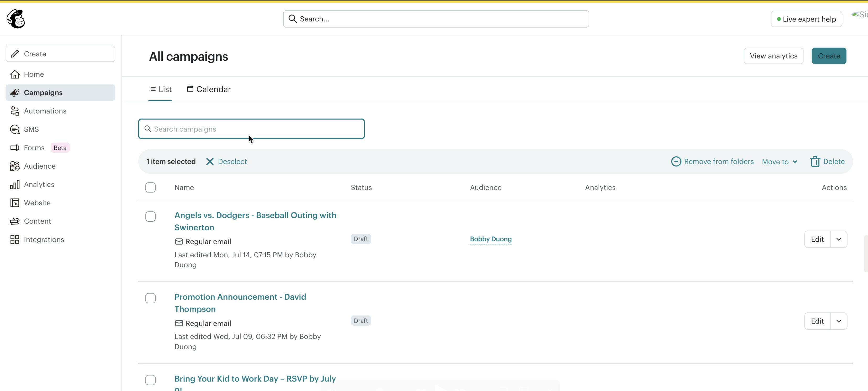Viewport: 868px width, 391px height.
Task: Switch to the Calendar tab
Action: click(209, 89)
